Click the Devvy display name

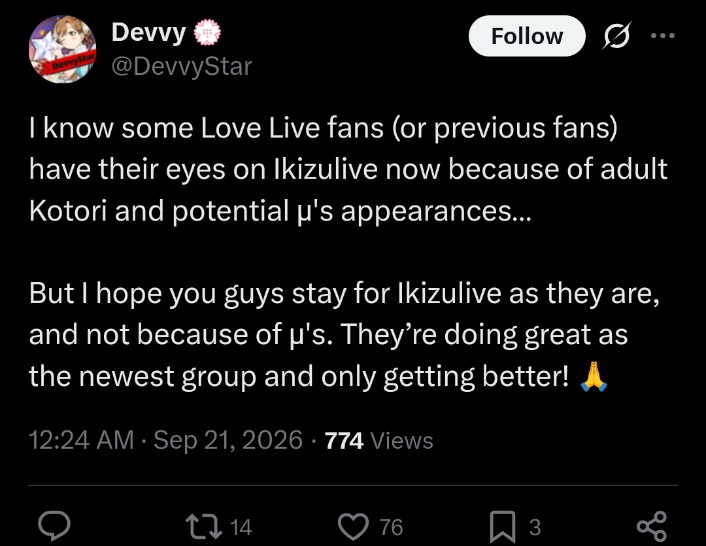click(x=149, y=33)
